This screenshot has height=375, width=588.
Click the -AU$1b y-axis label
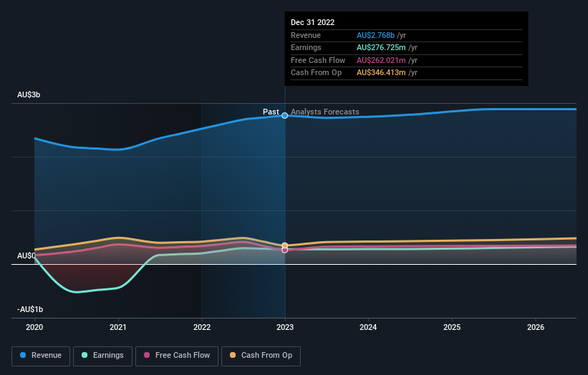tap(30, 309)
